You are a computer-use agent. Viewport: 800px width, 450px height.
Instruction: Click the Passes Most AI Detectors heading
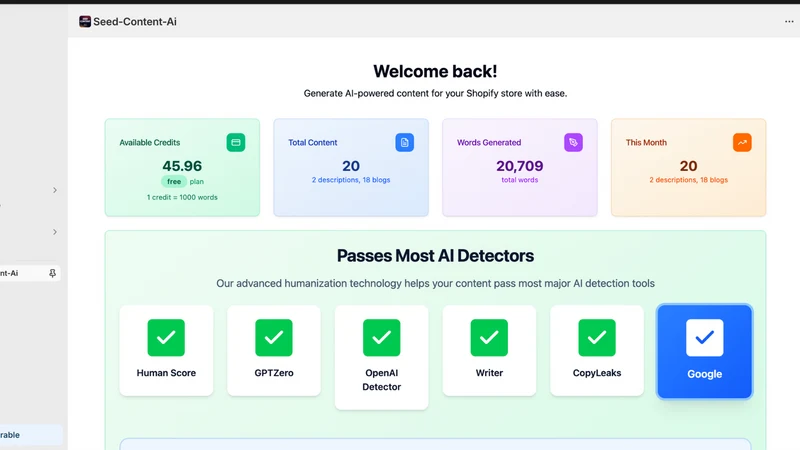[435, 256]
